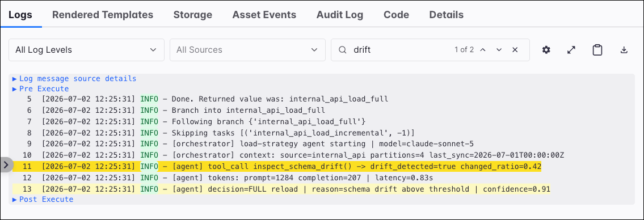Screen dimensions: 644x220
Task: Open the log settings gear icon
Action: 546,50
